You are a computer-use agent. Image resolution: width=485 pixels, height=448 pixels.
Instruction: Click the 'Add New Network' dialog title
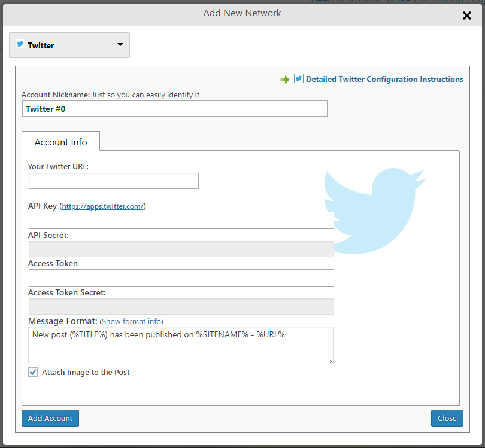pos(242,13)
